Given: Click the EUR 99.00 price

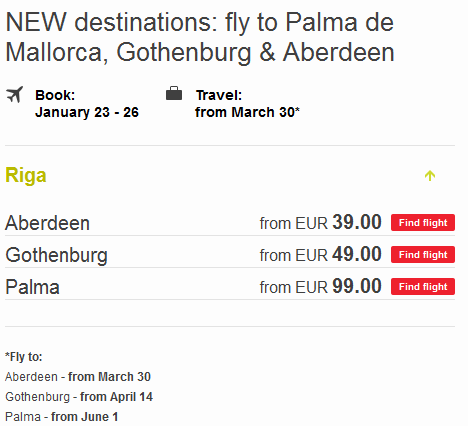Looking at the screenshot, I should click(x=320, y=286).
